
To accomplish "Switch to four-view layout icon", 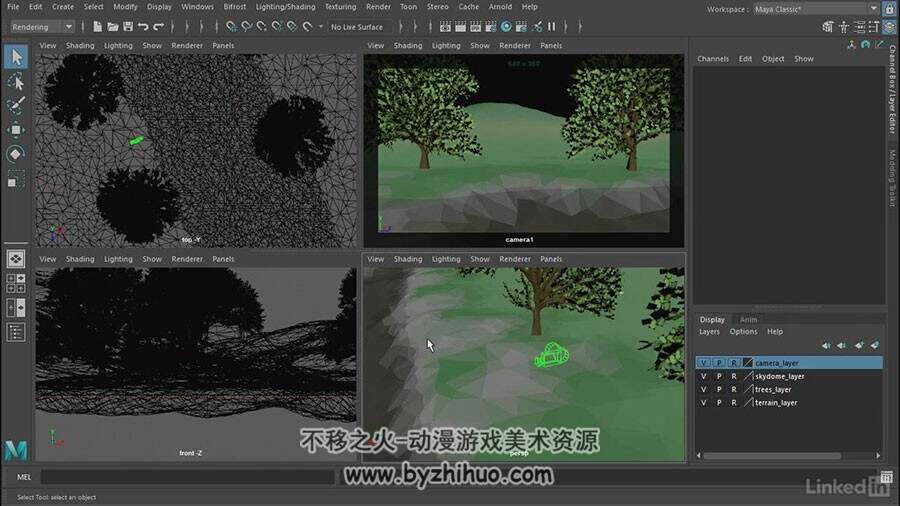I will (x=15, y=283).
